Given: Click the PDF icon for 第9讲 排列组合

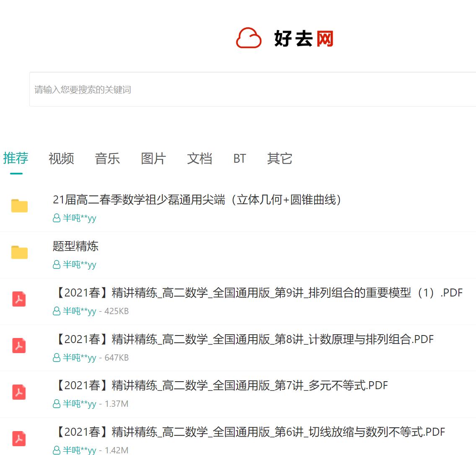Looking at the screenshot, I should 19,299.
